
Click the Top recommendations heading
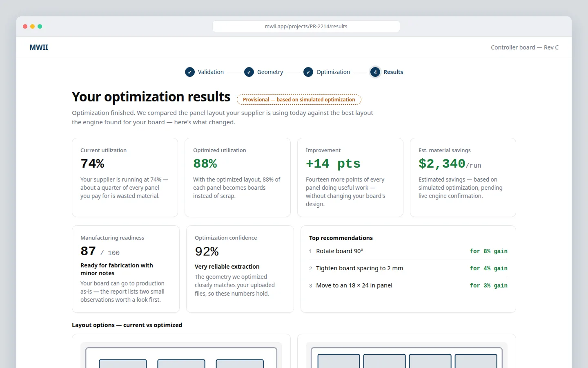(x=341, y=238)
